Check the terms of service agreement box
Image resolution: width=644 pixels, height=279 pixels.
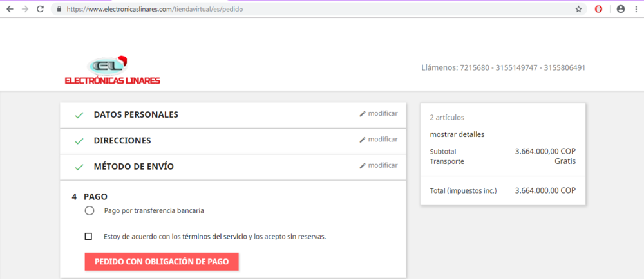(x=88, y=237)
